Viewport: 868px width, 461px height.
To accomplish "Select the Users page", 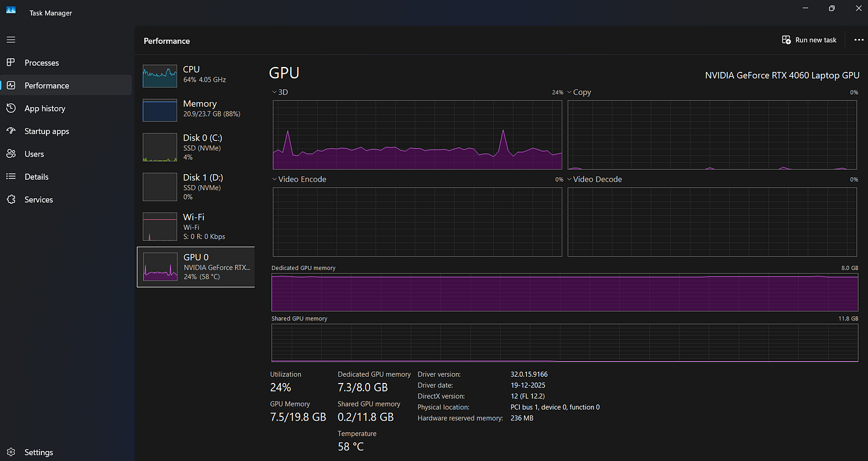I will tap(66, 154).
